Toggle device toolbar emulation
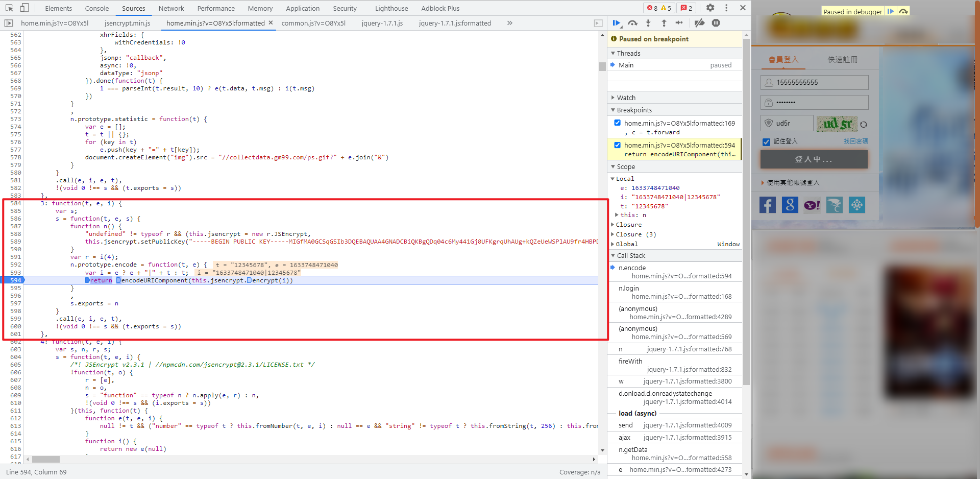The height and width of the screenshot is (479, 980). (x=24, y=8)
